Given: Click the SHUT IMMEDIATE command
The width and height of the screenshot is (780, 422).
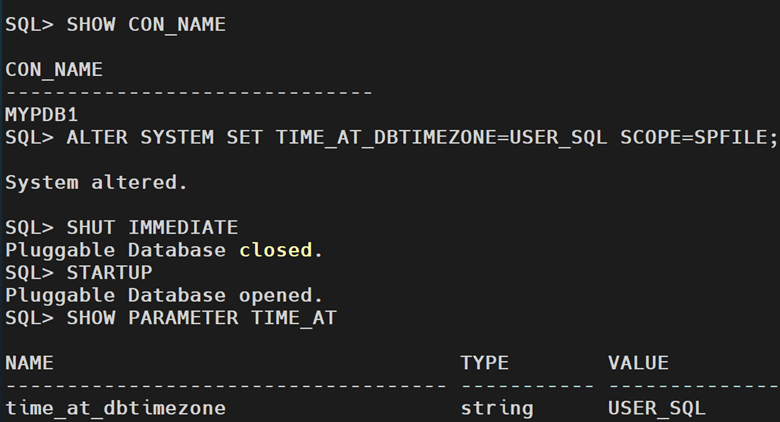Looking at the screenshot, I should 152,227.
